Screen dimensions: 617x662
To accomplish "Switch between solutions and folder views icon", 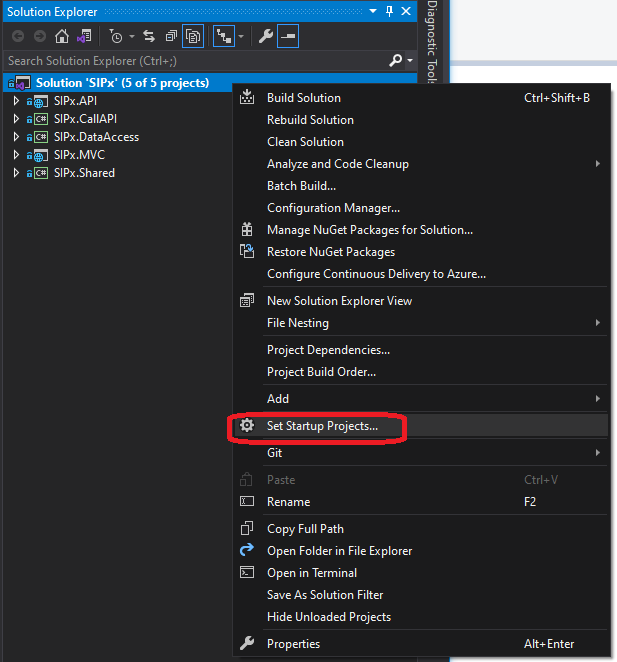I will tap(84, 36).
